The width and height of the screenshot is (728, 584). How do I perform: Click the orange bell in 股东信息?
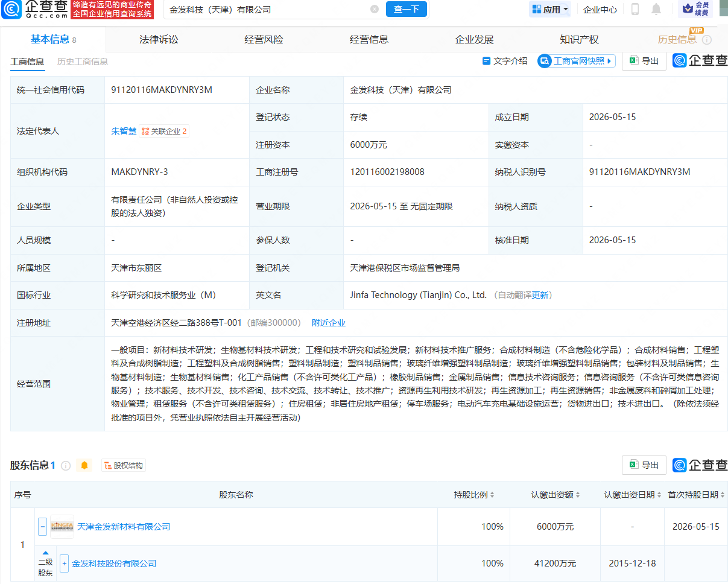click(84, 465)
